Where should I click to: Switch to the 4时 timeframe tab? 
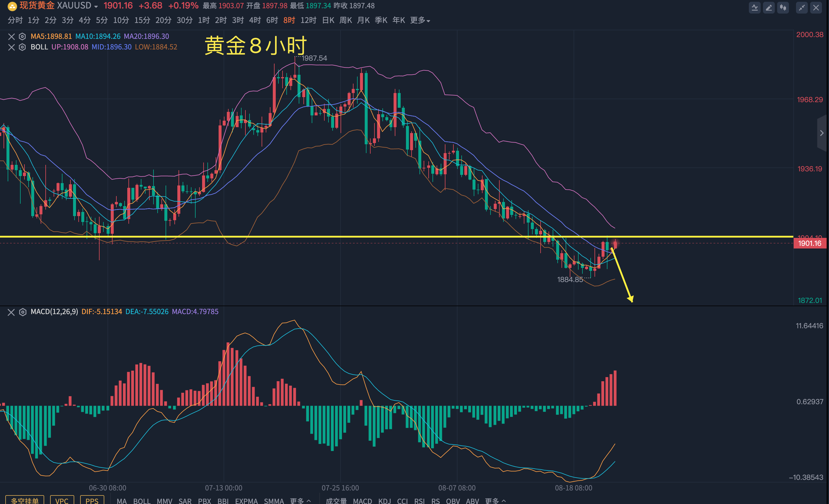tap(255, 21)
